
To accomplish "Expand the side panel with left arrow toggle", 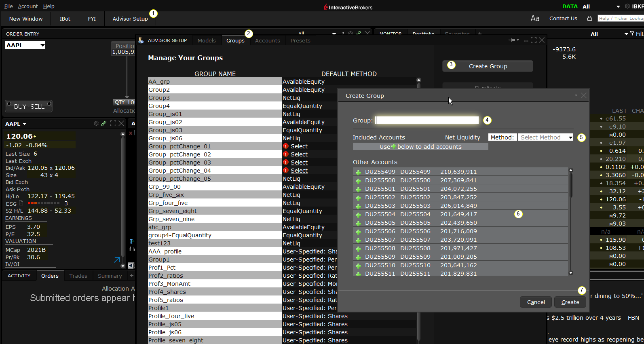I will pyautogui.click(x=131, y=266).
